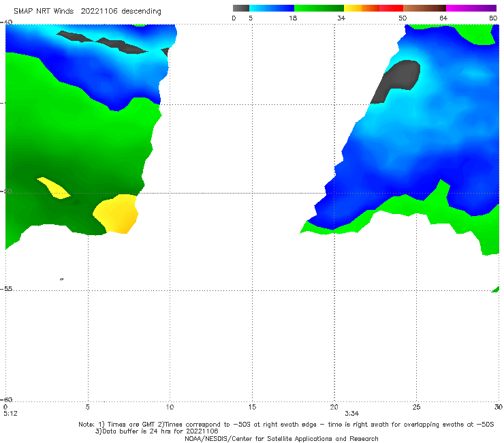Click the swath time label '5:12'

click(x=10, y=413)
